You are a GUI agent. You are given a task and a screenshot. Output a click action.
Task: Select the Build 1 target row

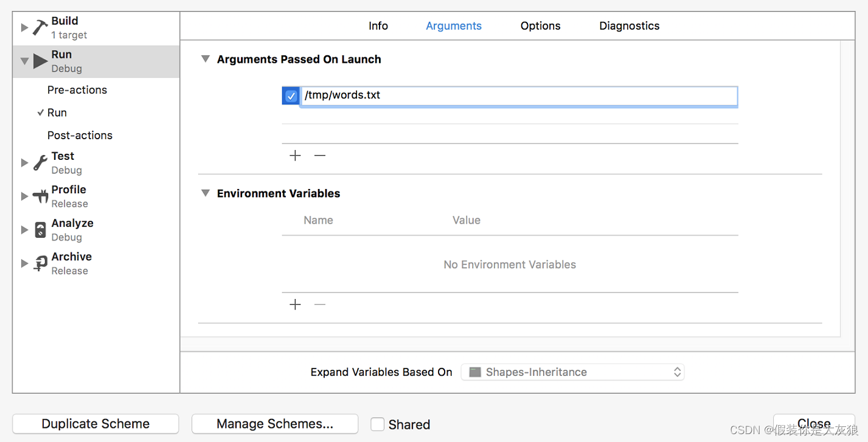(96, 27)
